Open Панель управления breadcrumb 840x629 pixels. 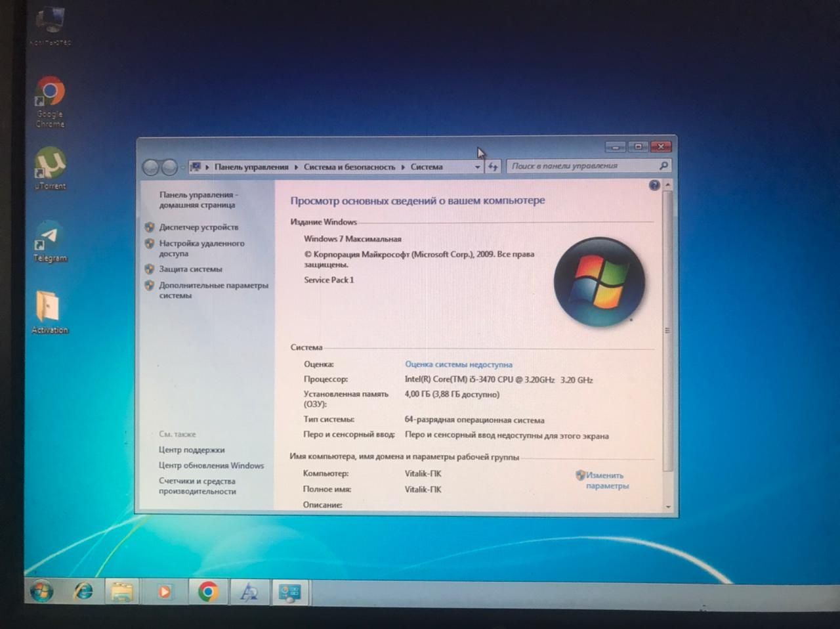(x=251, y=167)
